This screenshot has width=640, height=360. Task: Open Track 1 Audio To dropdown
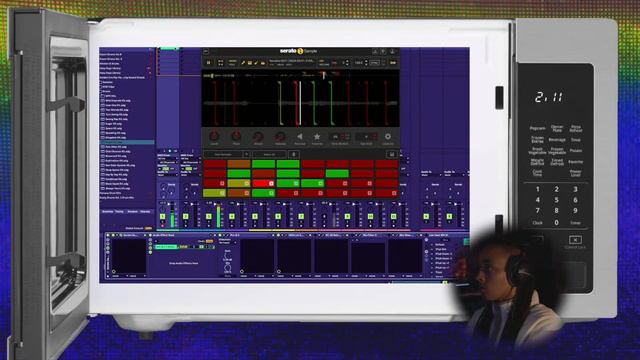tap(167, 175)
